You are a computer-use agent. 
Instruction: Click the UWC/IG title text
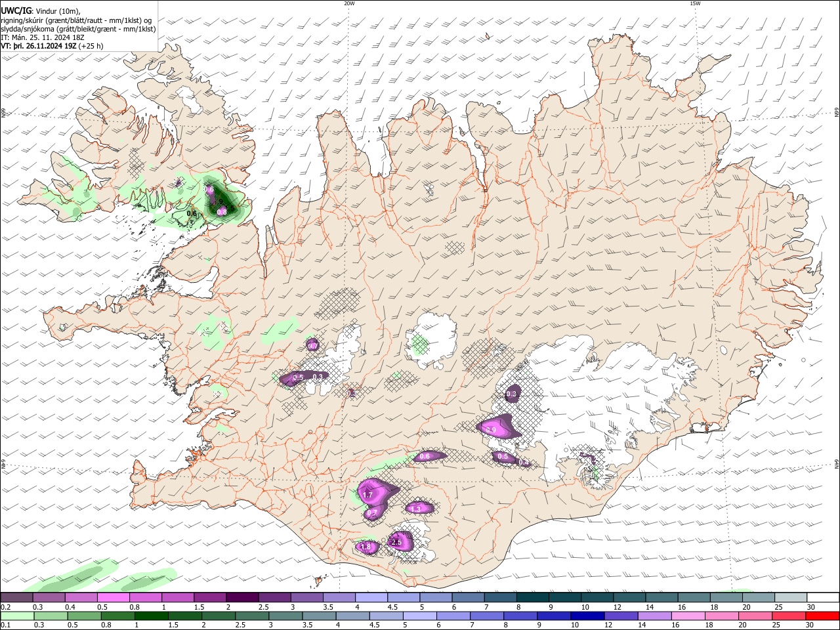point(16,10)
